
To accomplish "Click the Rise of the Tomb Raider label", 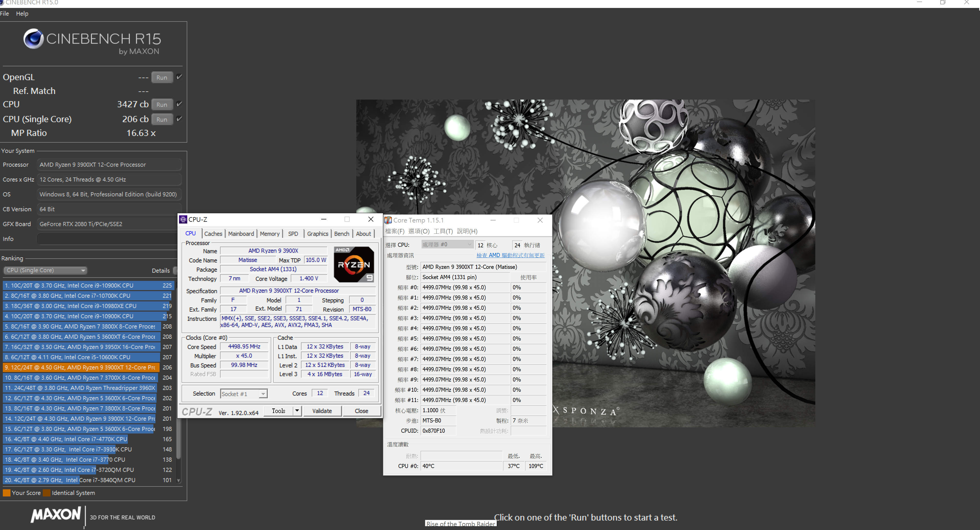I will 461,524.
